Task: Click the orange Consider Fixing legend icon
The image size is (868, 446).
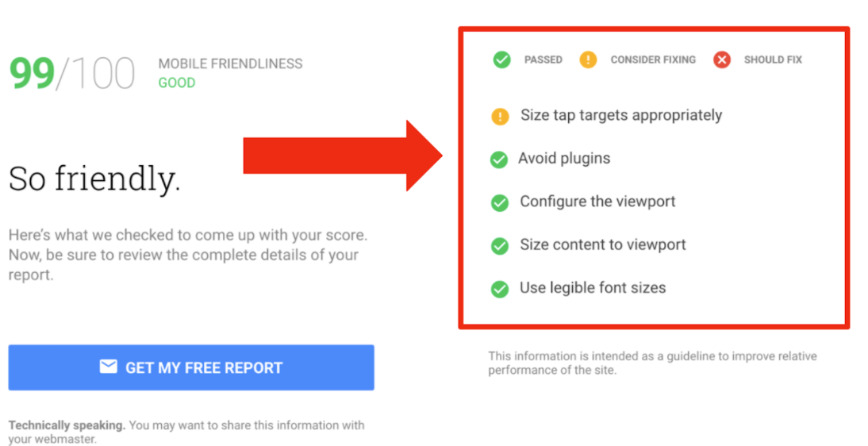Action: point(588,60)
